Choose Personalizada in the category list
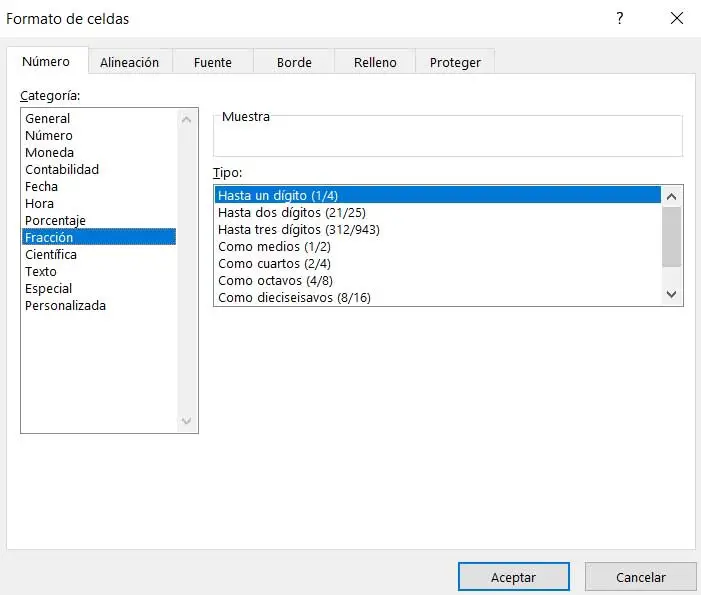The image size is (701, 595). click(65, 306)
